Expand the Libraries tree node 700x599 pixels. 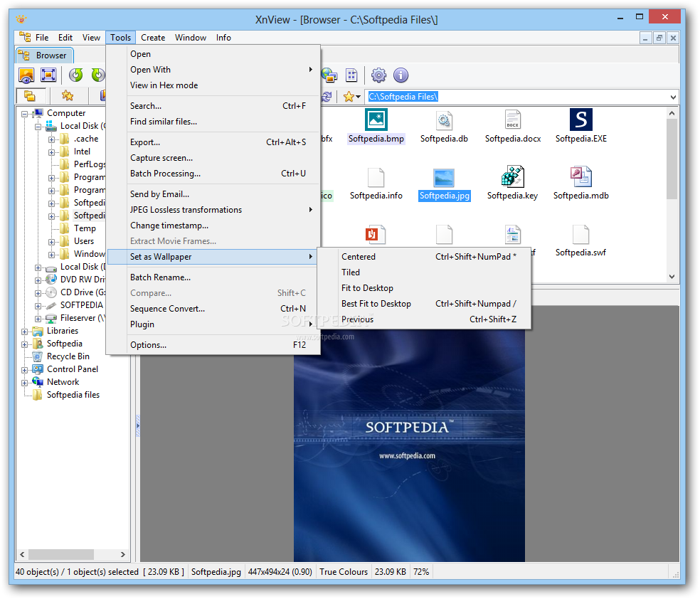pos(25,332)
